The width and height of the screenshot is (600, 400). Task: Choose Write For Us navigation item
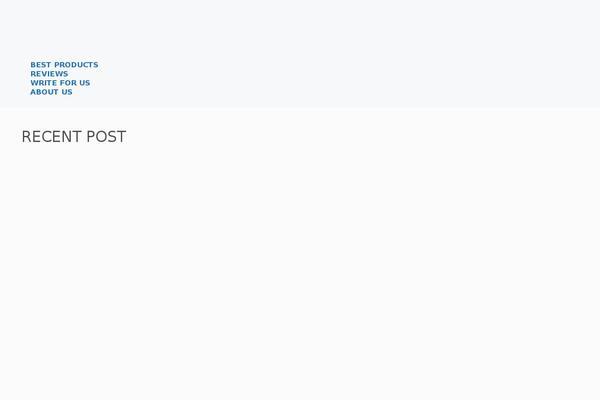(60, 83)
